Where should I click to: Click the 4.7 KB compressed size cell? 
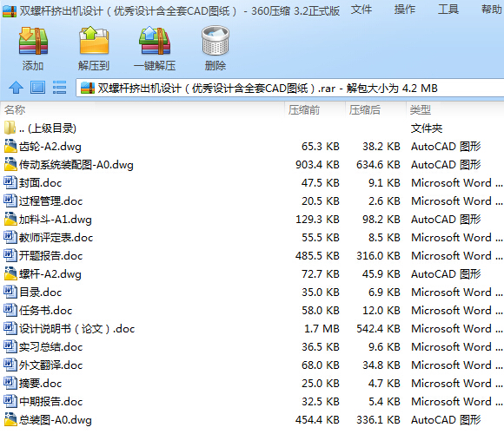point(384,384)
